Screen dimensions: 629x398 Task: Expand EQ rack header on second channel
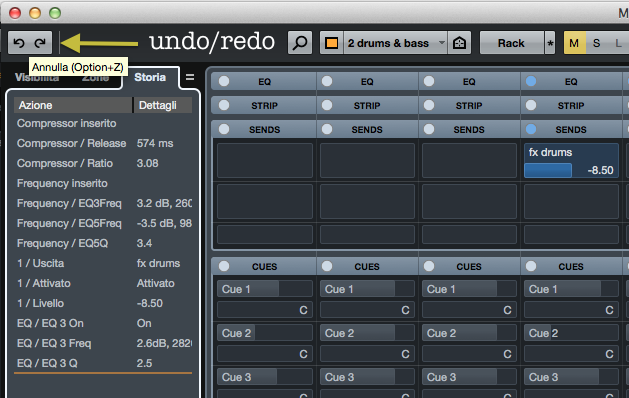pos(367,82)
